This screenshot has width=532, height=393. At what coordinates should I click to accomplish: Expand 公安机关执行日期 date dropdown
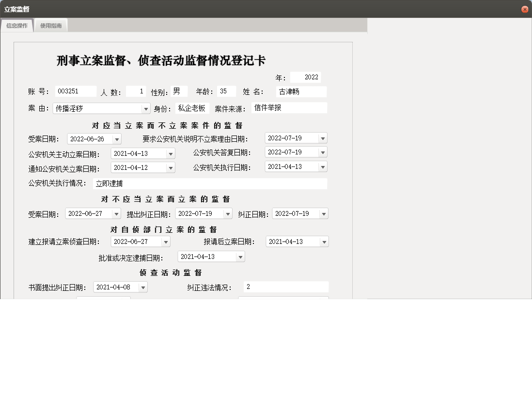(x=323, y=167)
